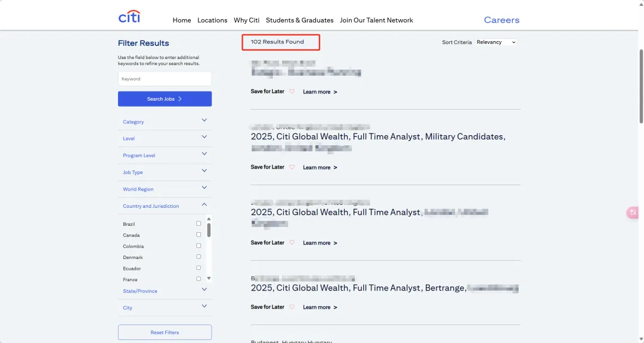644x343 pixels.
Task: Click the page's vertical scrollbar
Action: pyautogui.click(x=641, y=86)
